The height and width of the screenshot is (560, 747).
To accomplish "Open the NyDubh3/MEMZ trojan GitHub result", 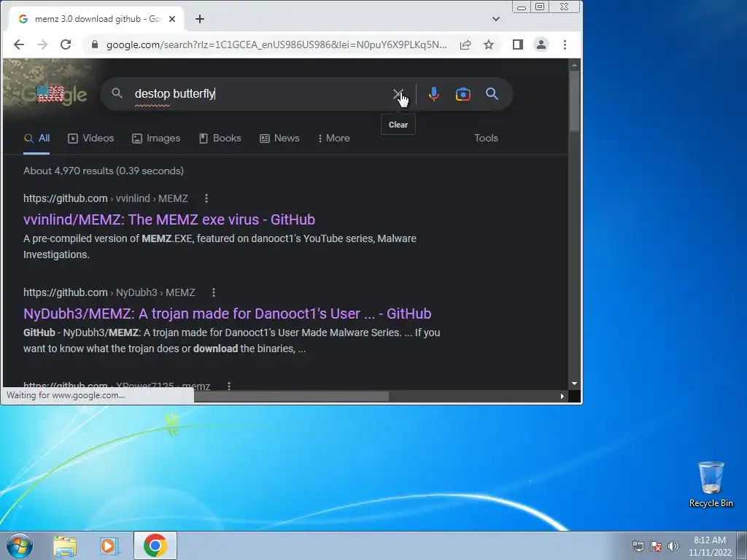I will (228, 314).
